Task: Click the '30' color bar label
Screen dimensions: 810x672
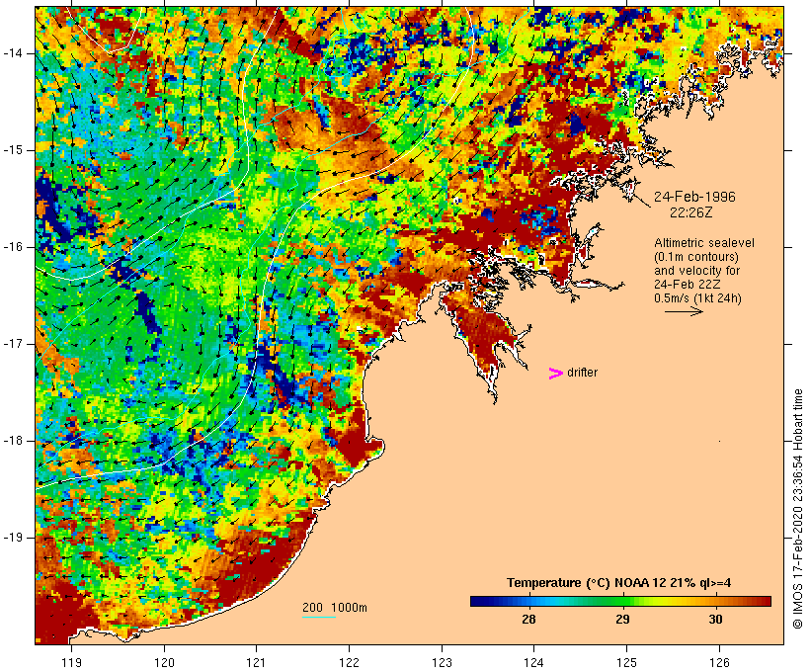Action: click(715, 620)
